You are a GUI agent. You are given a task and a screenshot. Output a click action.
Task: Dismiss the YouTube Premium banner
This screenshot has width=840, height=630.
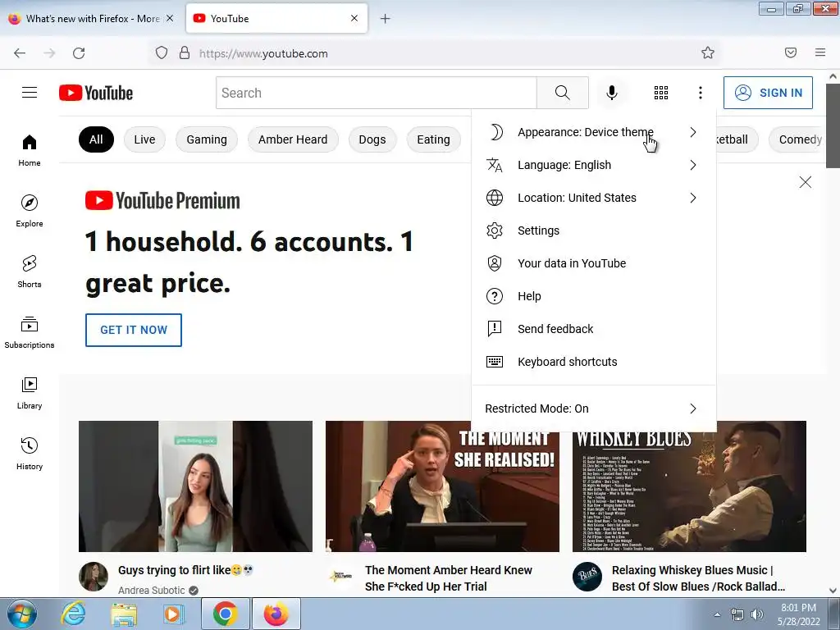pos(806,182)
